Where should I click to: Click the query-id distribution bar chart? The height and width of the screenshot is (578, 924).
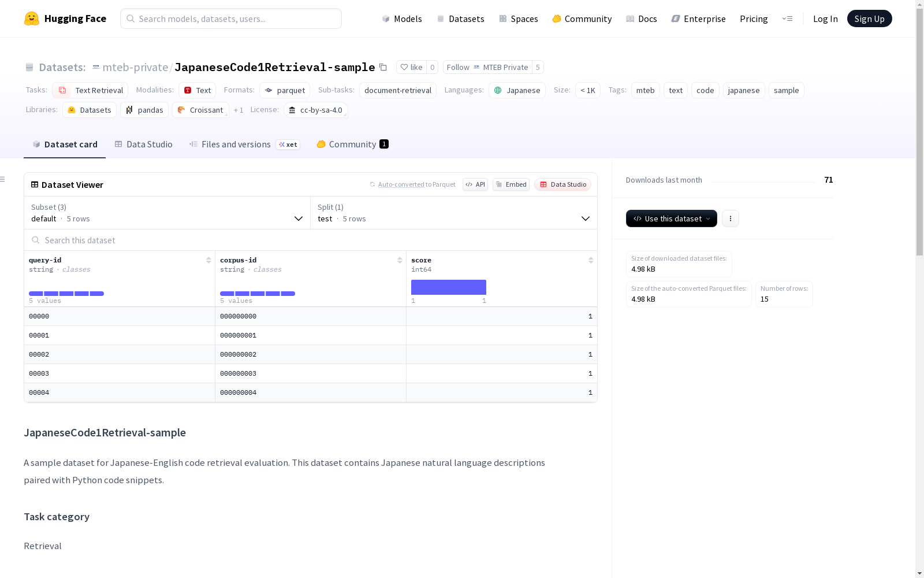tap(66, 294)
